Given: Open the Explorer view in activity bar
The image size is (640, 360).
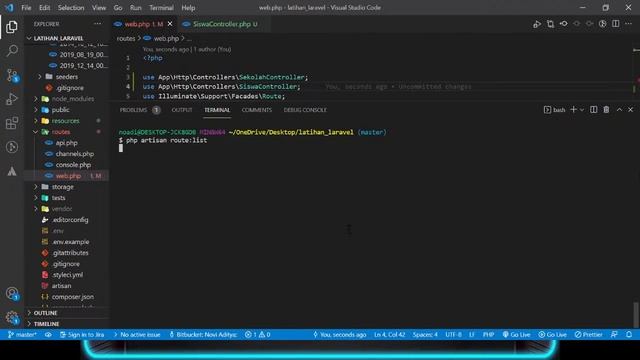Looking at the screenshot, I should pyautogui.click(x=12, y=27).
